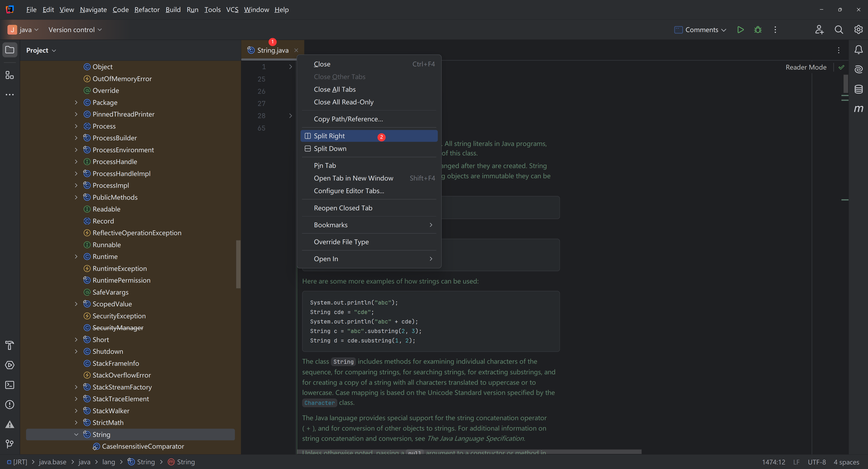The height and width of the screenshot is (469, 868).
Task: Open the Notifications bell icon
Action: click(x=858, y=50)
